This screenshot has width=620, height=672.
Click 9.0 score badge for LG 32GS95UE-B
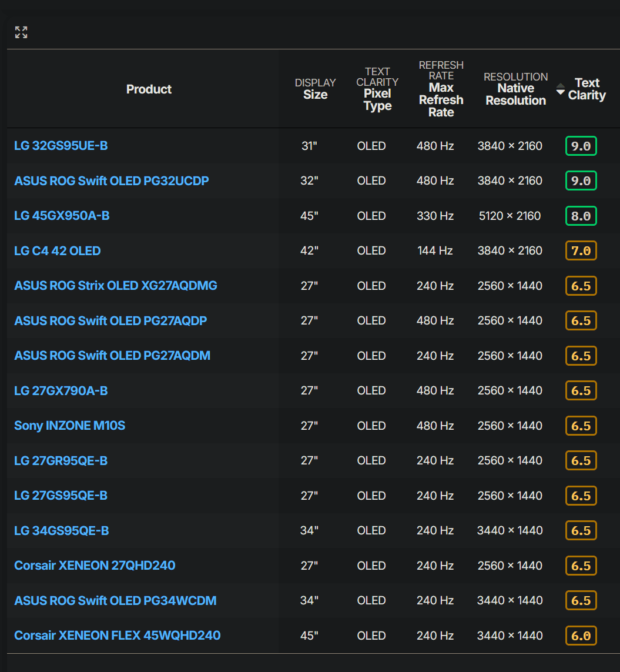pyautogui.click(x=581, y=146)
